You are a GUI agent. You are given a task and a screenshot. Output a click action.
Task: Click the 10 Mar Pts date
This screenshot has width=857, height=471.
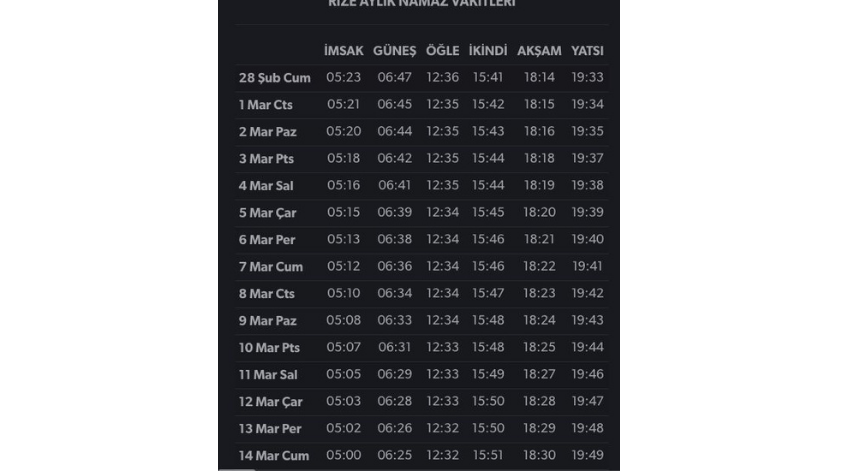tap(269, 347)
